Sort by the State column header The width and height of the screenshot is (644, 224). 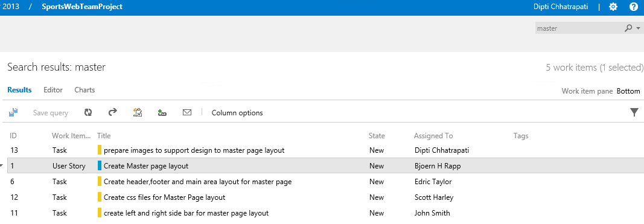click(377, 136)
